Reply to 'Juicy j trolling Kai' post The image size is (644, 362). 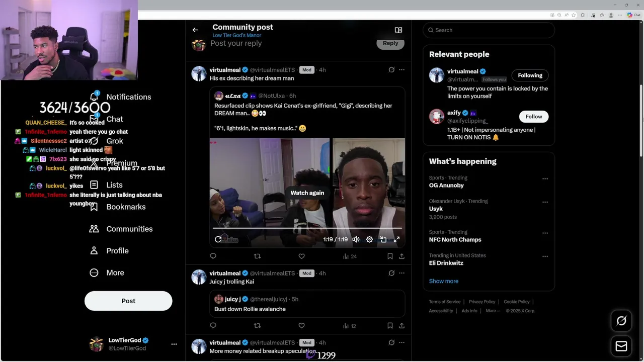pos(213,326)
